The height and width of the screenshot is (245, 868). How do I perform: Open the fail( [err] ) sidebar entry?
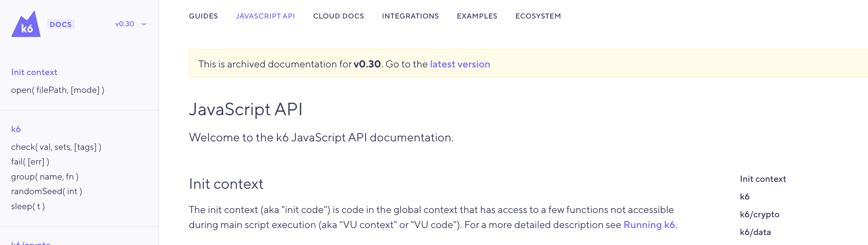click(x=30, y=161)
